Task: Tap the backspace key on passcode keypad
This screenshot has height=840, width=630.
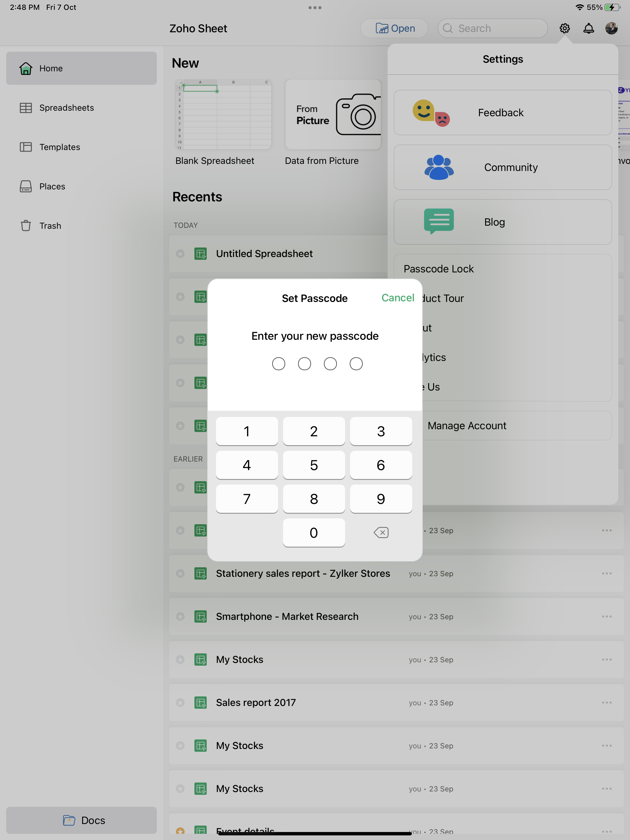Action: [x=381, y=533]
